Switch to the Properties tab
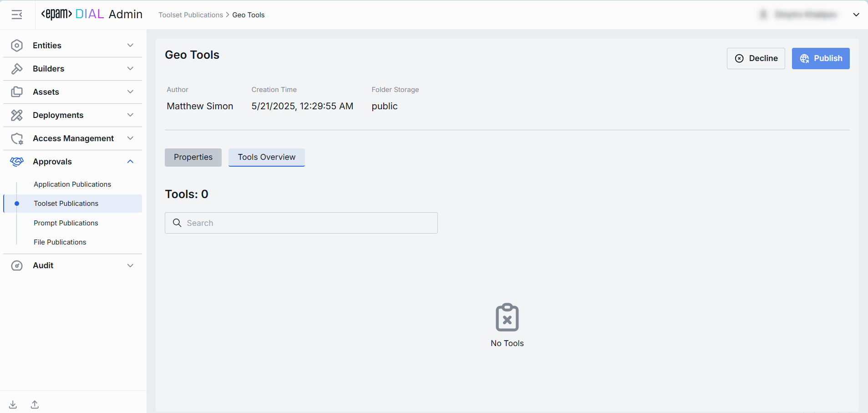 [193, 158]
